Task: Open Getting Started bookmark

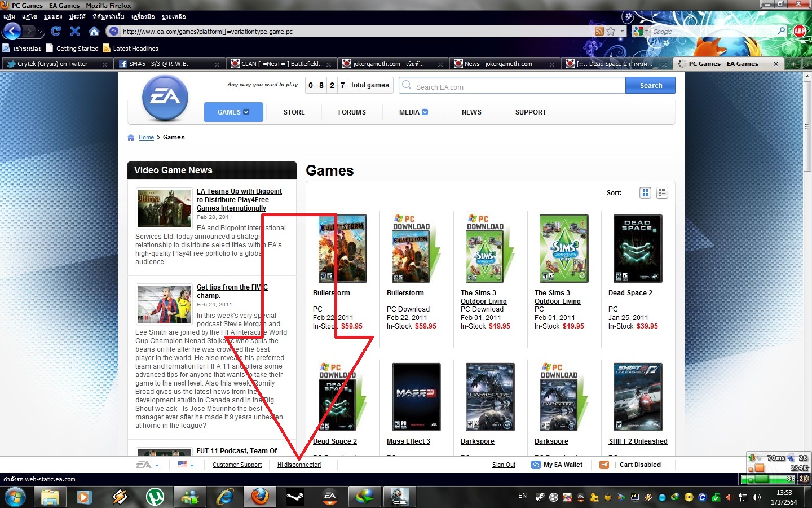Action: pyautogui.click(x=72, y=49)
